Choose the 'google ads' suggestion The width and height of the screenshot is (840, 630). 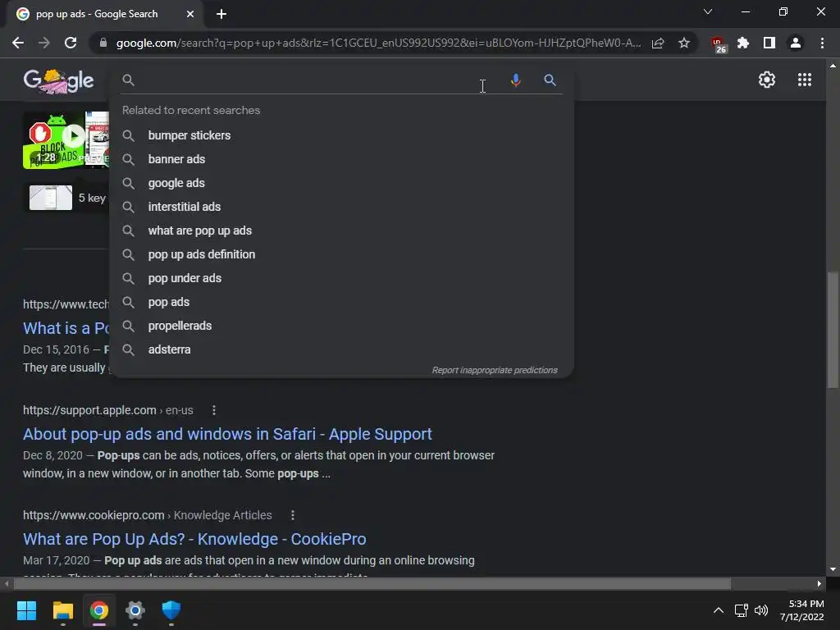341,183
